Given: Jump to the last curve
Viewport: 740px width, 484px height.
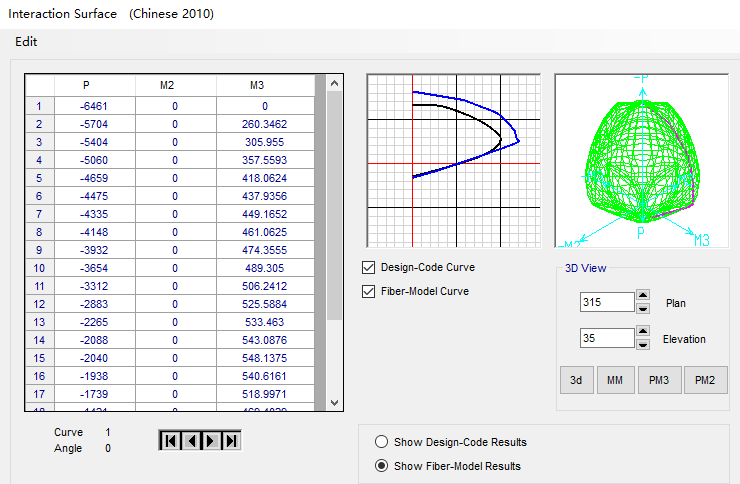Looking at the screenshot, I should (x=232, y=440).
